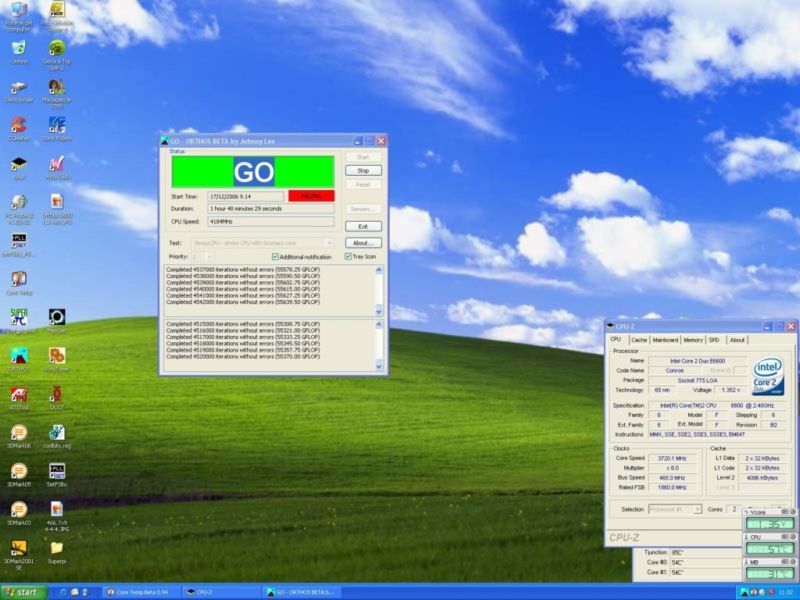This screenshot has width=800, height=600.
Task: Launch the CDisplay desktop shortcut
Action: 19,125
